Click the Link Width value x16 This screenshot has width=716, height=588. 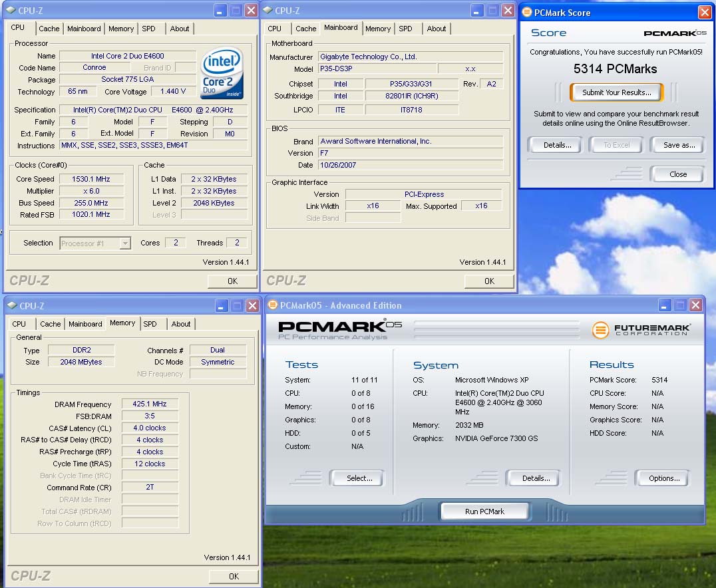pos(373,206)
